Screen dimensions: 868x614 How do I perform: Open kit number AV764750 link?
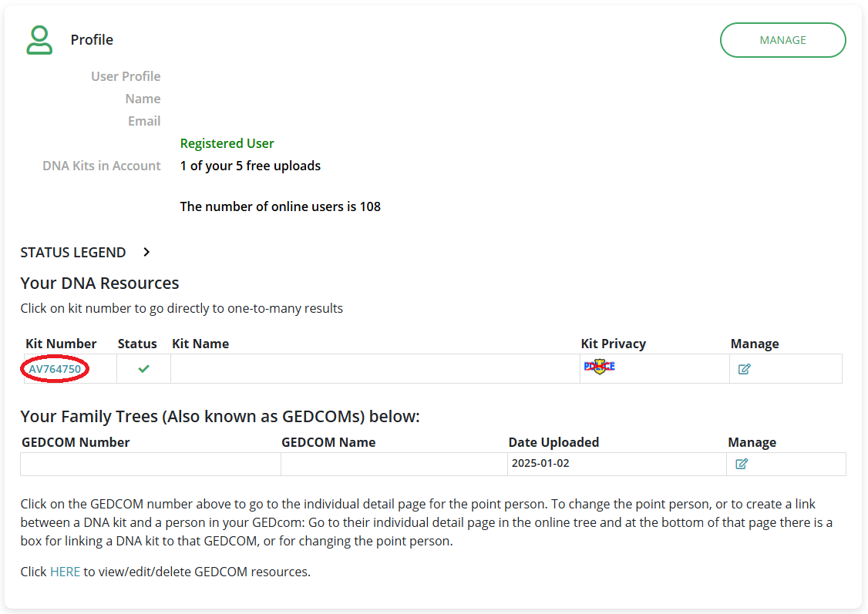point(55,369)
